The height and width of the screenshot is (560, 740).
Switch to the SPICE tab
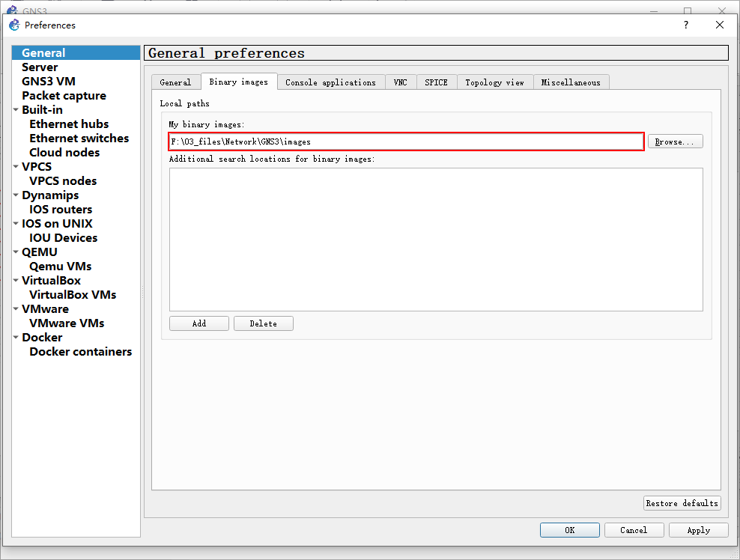(436, 82)
